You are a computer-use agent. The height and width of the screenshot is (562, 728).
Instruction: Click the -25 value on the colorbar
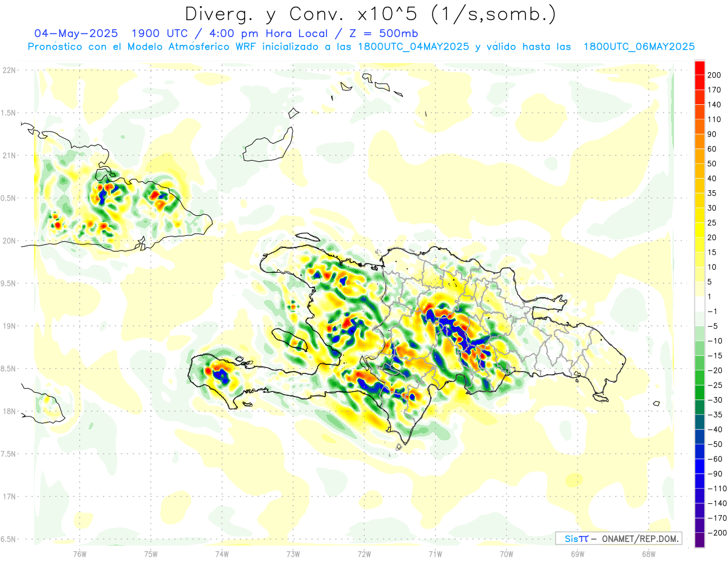point(716,385)
